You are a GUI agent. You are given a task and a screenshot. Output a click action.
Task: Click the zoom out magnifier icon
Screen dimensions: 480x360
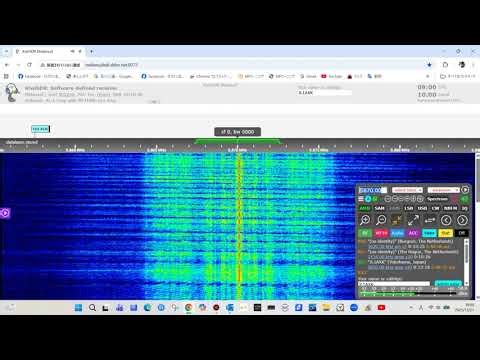click(381, 220)
